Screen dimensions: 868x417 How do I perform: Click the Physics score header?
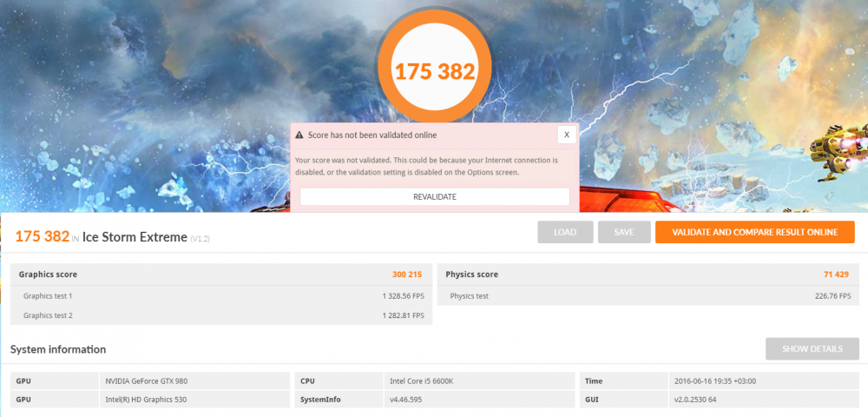471,275
